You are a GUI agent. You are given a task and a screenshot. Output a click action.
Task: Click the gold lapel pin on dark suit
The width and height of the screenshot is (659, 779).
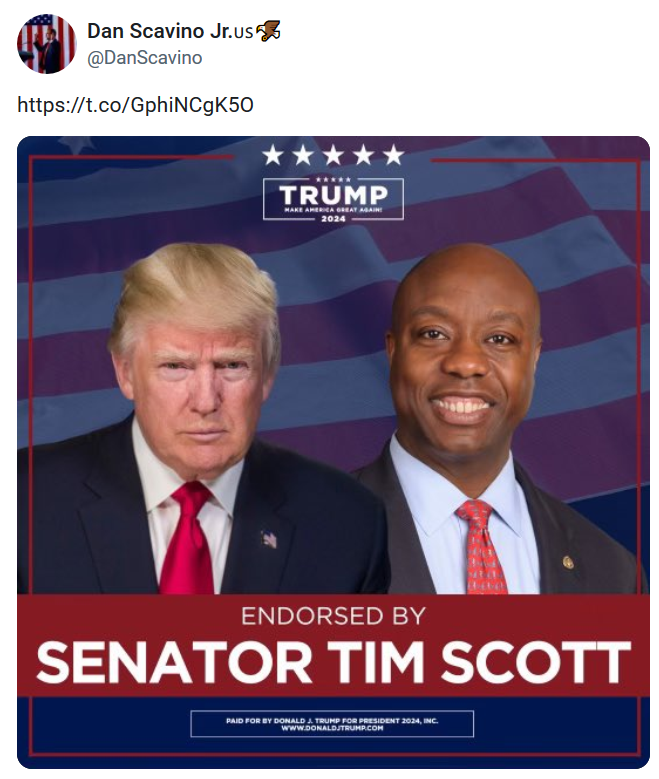[x=568, y=562]
